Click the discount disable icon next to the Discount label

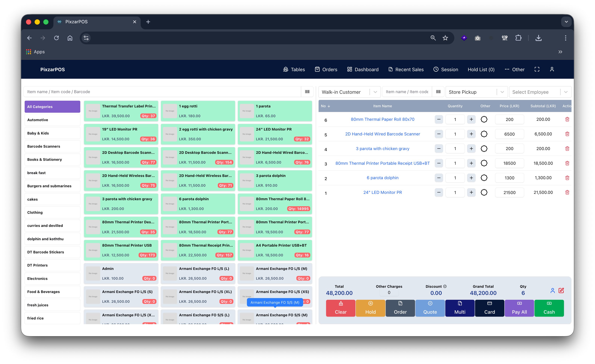[x=445, y=286]
